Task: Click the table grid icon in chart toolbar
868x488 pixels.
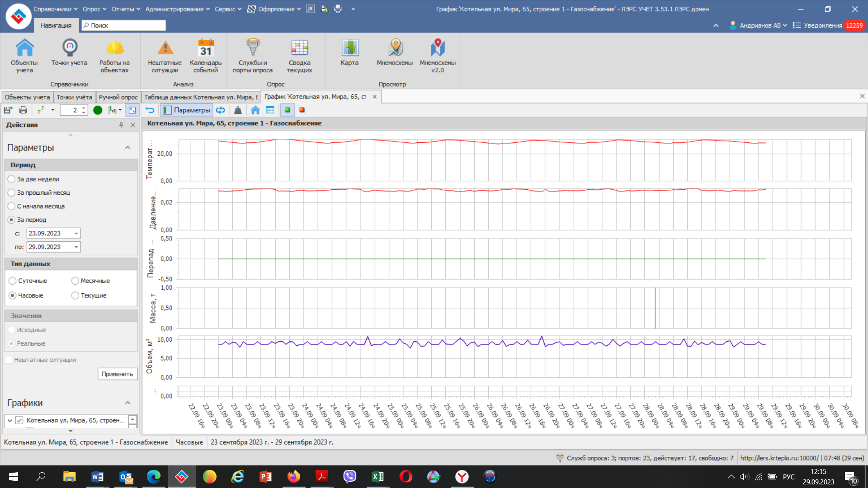Action: (x=270, y=110)
